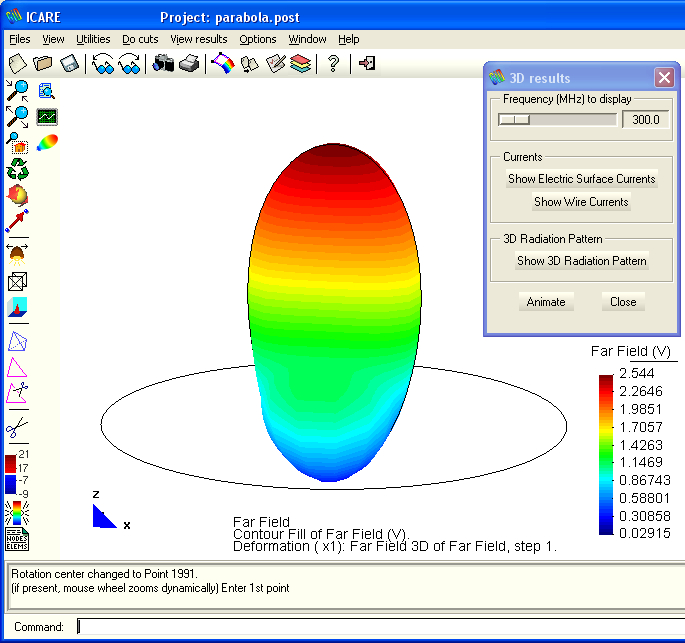Viewport: 685px width, 643px height.
Task: Click the rainbow contour limits icon
Action: (17, 513)
